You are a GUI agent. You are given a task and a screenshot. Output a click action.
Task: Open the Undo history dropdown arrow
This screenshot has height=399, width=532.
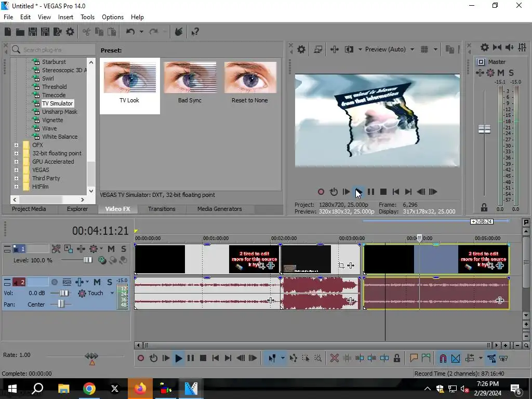(141, 32)
